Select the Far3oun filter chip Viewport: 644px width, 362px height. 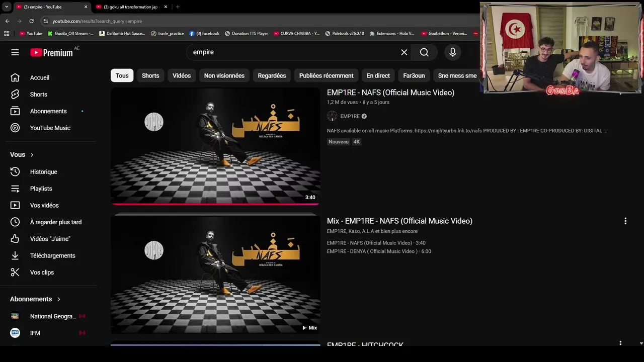tap(414, 76)
